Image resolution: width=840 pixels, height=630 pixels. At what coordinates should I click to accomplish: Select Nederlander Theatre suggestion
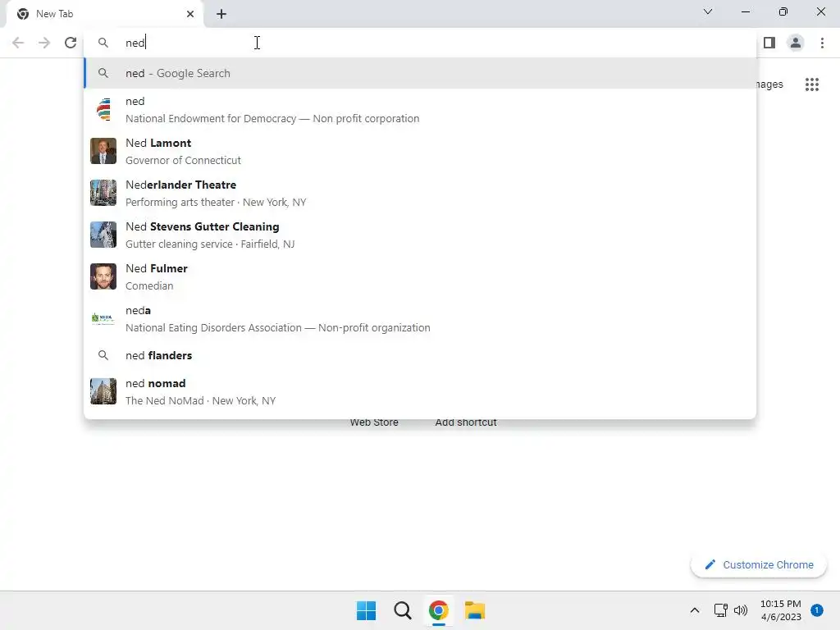point(420,194)
